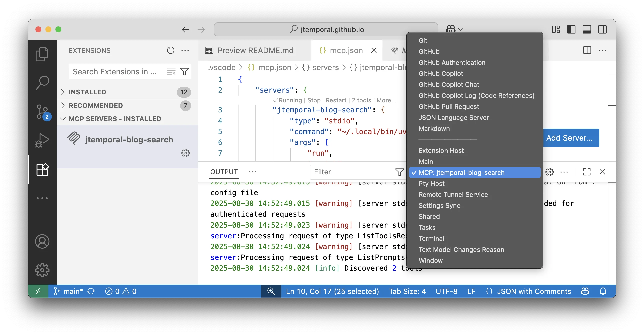
Task: Click filter extensions funnel icon
Action: [185, 72]
